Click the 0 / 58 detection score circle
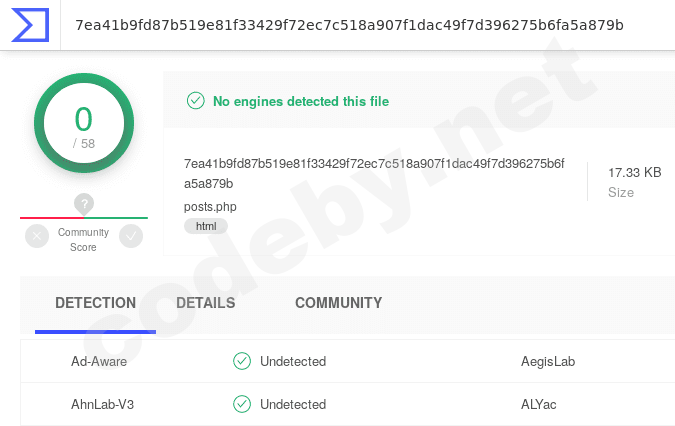This screenshot has width=675, height=426. tap(84, 124)
